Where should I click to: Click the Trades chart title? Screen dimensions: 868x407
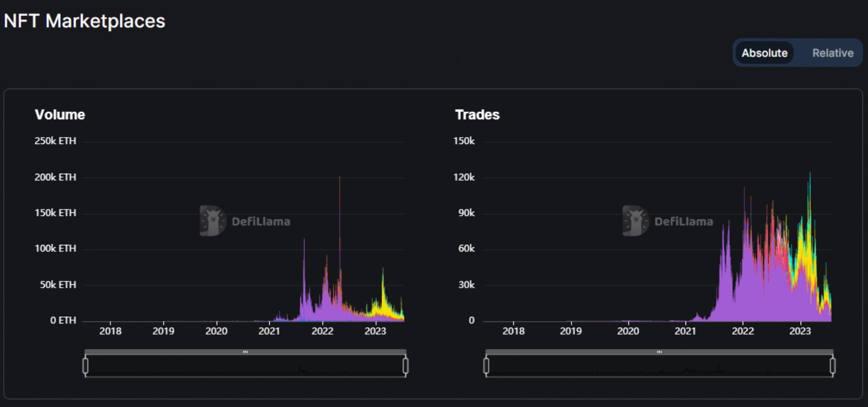coord(477,114)
